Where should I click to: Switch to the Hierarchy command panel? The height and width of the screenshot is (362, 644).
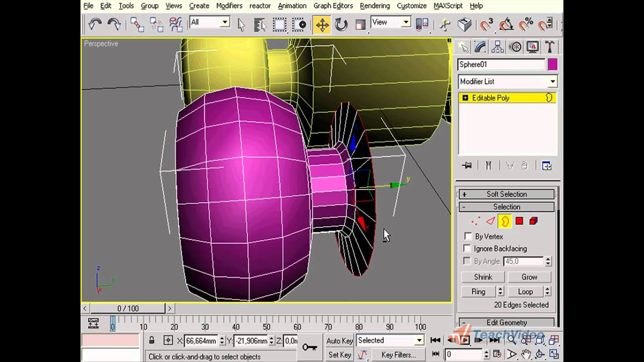tap(498, 47)
